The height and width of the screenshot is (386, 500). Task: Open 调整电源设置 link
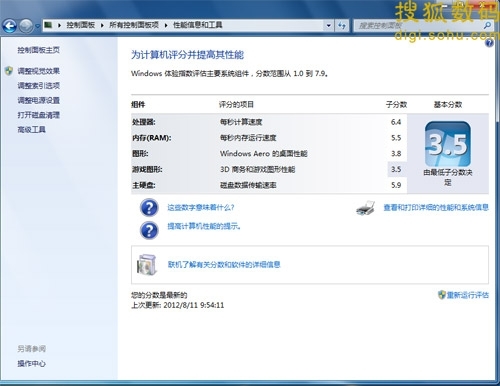point(38,100)
